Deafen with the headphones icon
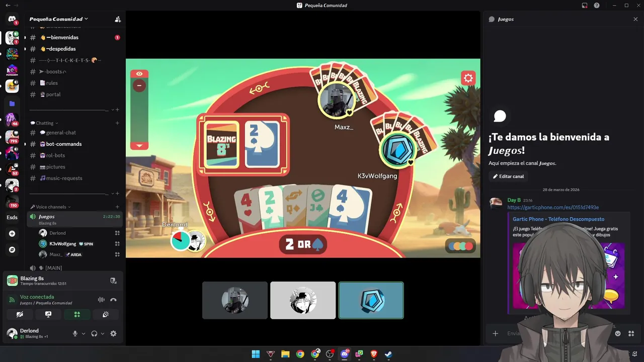Viewport: 644px width, 362px height. (x=94, y=333)
